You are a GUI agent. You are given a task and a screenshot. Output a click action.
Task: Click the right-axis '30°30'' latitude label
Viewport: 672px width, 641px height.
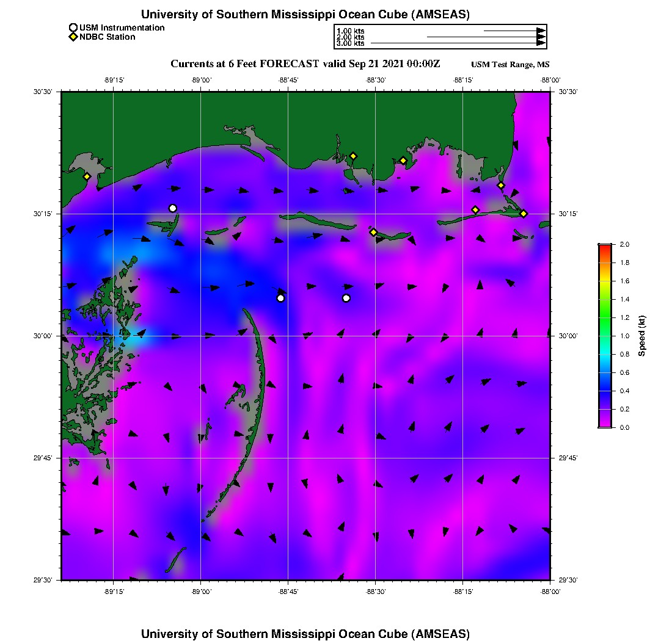pyautogui.click(x=568, y=92)
